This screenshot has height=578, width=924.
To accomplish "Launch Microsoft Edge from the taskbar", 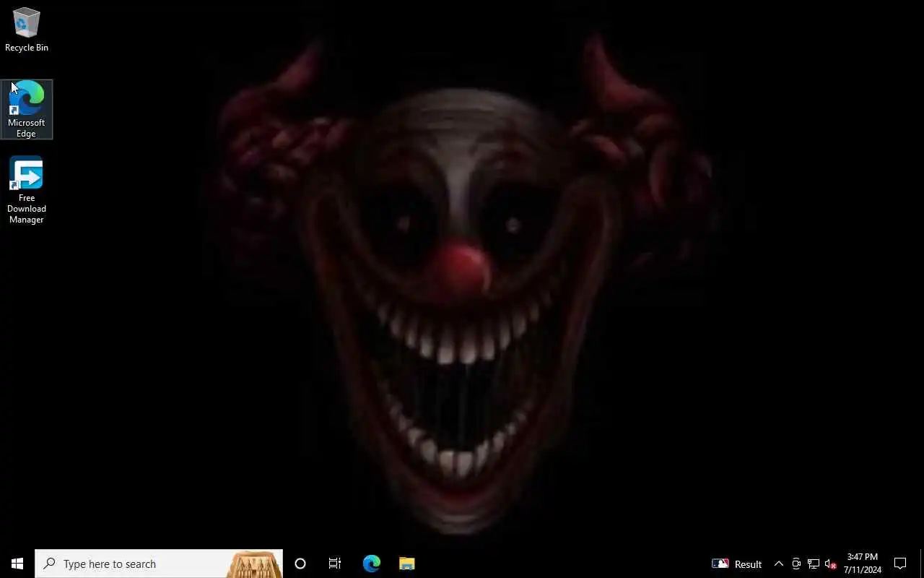I will coord(372,564).
